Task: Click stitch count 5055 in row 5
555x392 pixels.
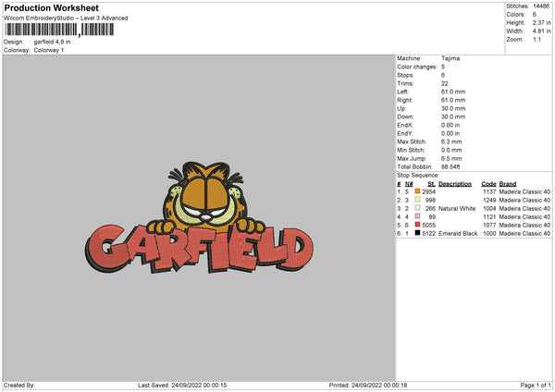Action: [428, 225]
